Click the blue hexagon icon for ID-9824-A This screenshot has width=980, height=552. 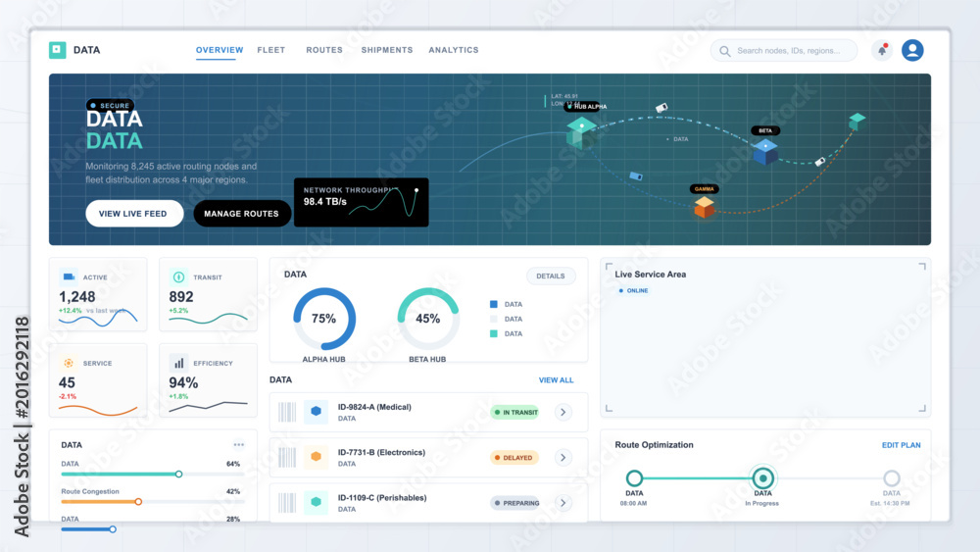click(316, 412)
